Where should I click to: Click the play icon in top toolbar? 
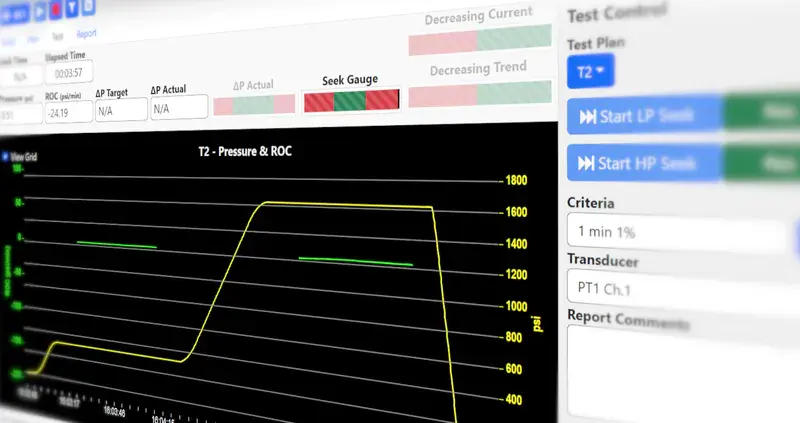point(40,11)
